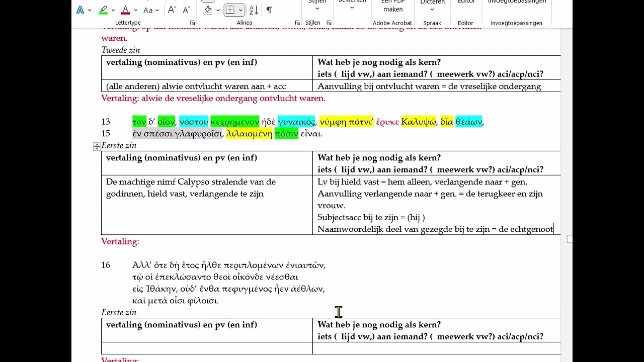644x362 pixels.
Task: Toggle show paragraph marks (¶)
Action: pyautogui.click(x=269, y=10)
